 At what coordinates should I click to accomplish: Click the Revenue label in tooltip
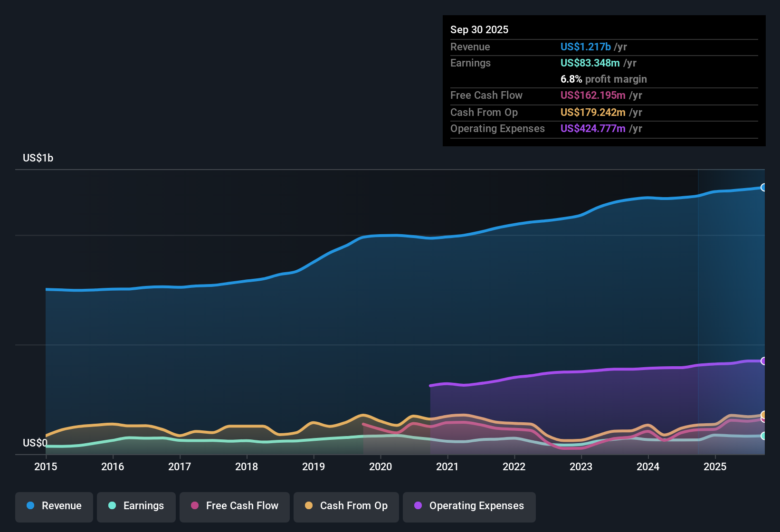(x=470, y=47)
